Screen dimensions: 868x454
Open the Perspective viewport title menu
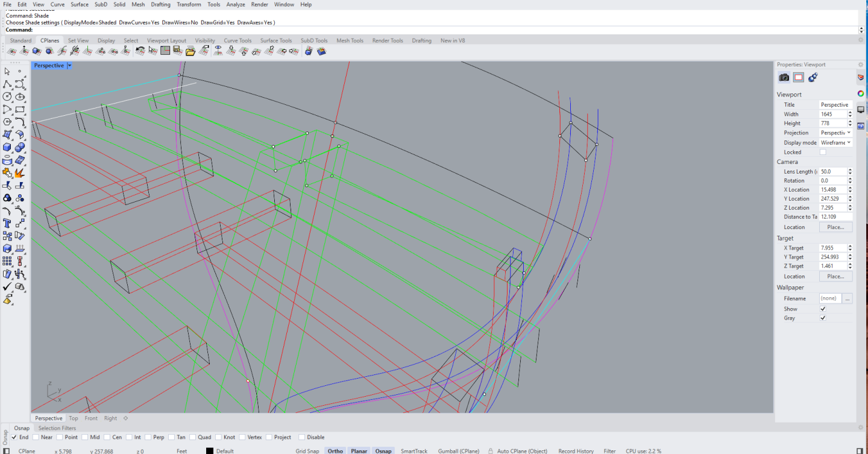click(69, 65)
